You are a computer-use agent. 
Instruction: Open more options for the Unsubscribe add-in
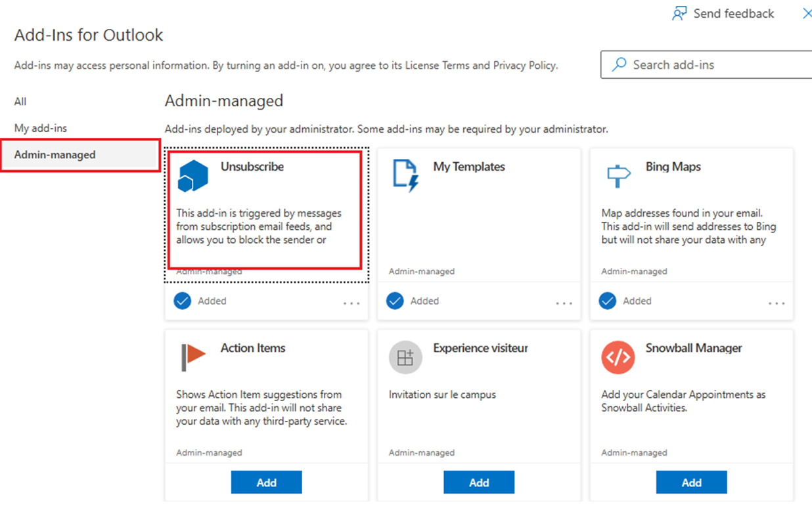tap(351, 303)
